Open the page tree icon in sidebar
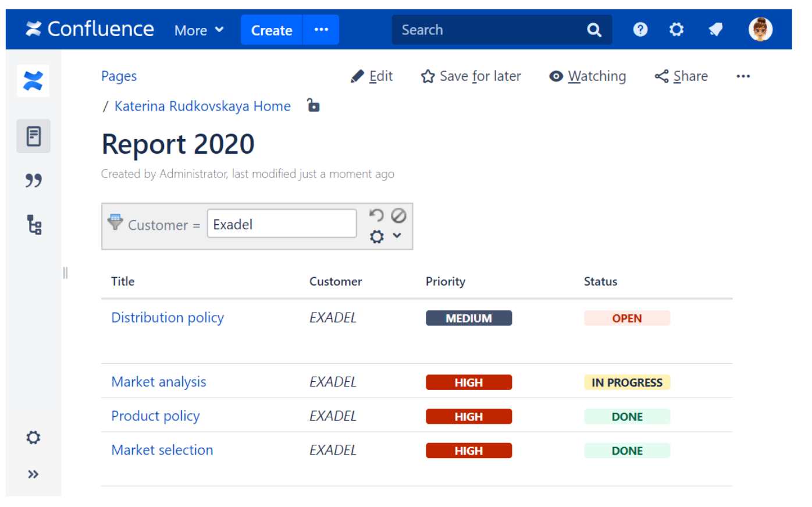The width and height of the screenshot is (812, 507). (34, 225)
